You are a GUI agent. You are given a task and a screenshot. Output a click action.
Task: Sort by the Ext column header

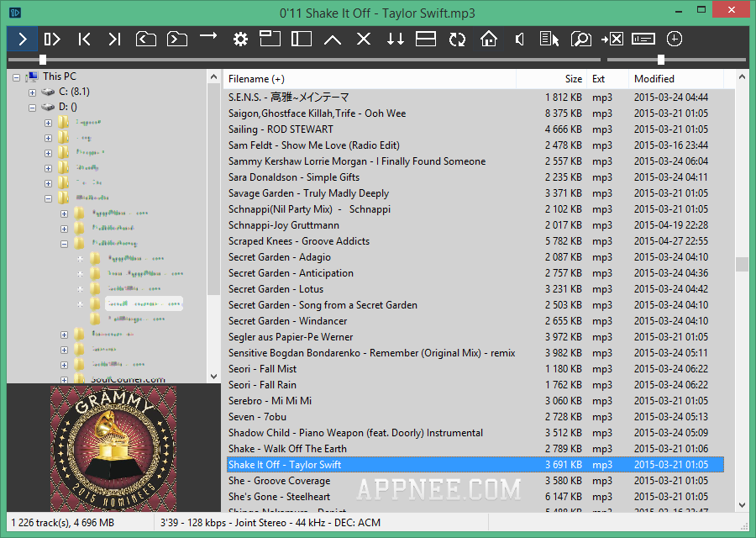tap(607, 79)
